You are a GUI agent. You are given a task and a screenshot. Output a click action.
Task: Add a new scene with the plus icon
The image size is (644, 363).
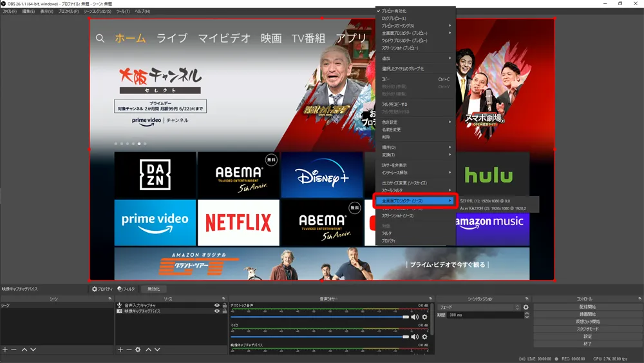coord(5,349)
